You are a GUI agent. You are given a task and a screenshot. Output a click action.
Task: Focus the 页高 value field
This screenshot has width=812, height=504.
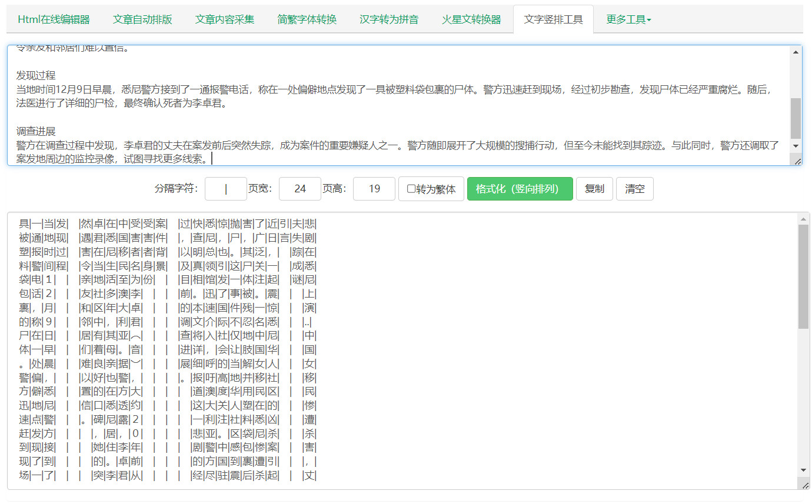pos(374,189)
